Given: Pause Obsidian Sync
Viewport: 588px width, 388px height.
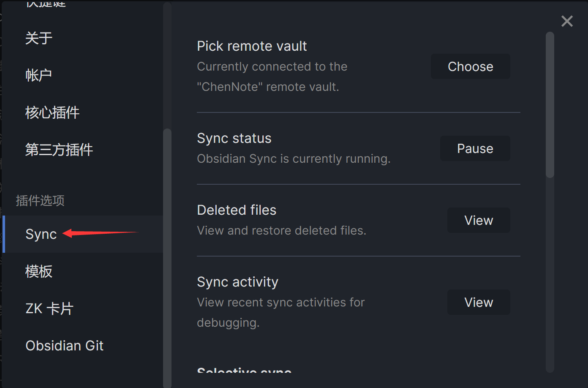Looking at the screenshot, I should [x=475, y=148].
